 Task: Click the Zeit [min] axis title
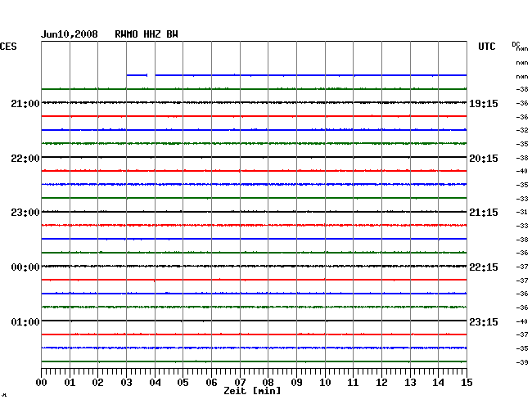[252, 391]
